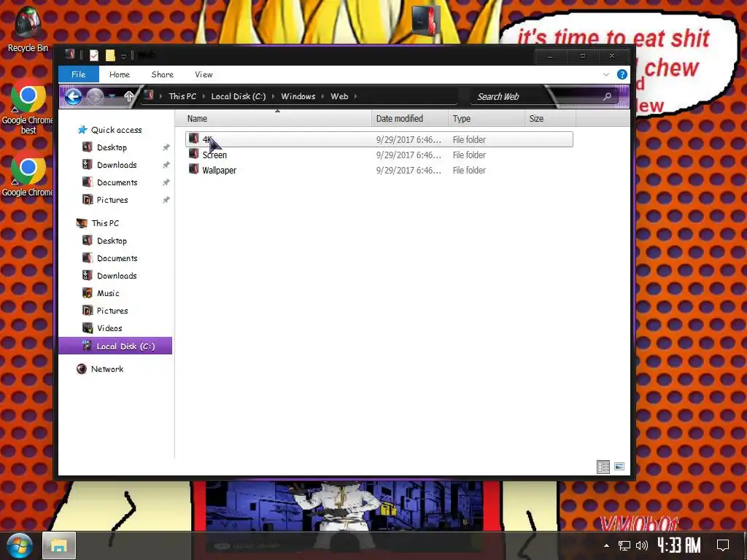Select the Screen folder
This screenshot has height=560, width=747.
coord(379,155)
